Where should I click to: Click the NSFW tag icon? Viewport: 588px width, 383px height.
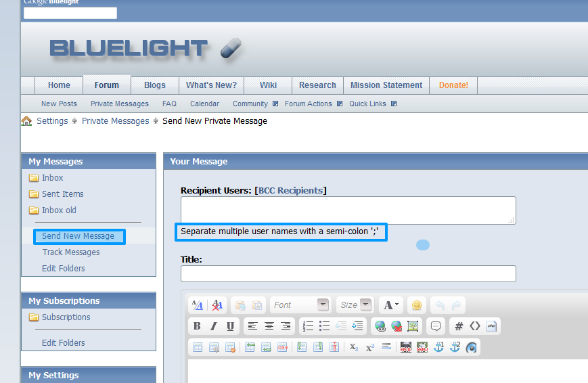point(422,347)
